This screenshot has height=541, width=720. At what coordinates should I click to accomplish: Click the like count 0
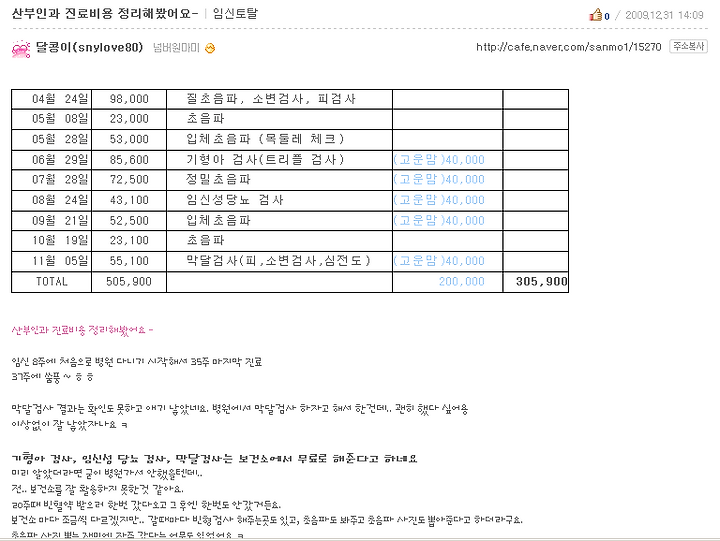(x=607, y=17)
